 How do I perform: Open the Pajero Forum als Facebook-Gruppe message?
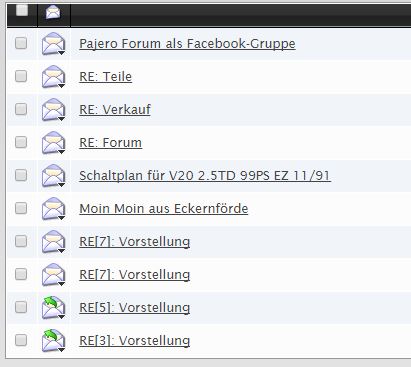click(187, 44)
